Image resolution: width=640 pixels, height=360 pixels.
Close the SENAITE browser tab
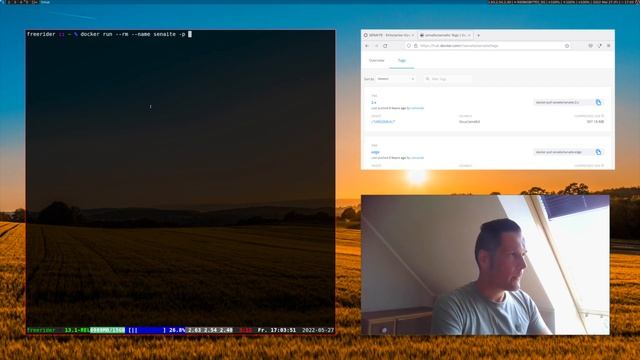[413, 36]
